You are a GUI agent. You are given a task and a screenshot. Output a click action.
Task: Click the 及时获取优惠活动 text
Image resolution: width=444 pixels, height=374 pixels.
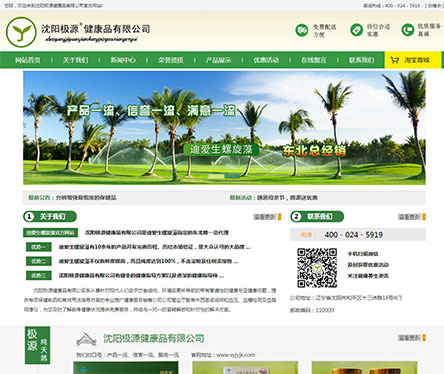368,265
